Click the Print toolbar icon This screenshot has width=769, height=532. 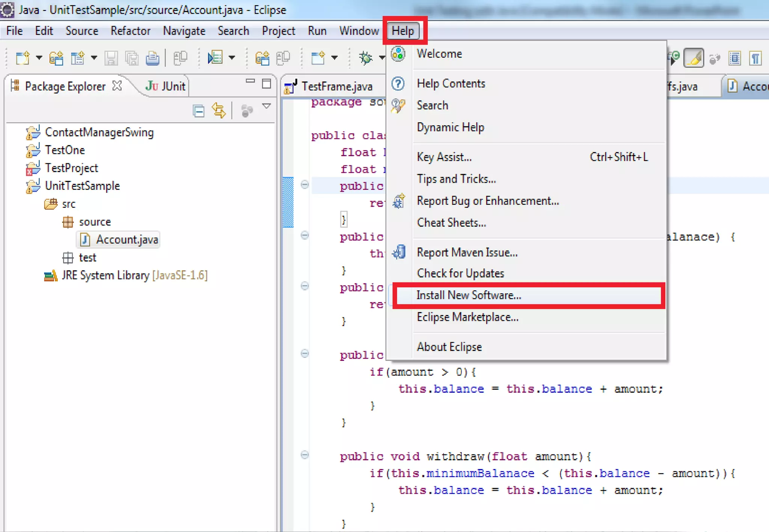[x=152, y=58]
